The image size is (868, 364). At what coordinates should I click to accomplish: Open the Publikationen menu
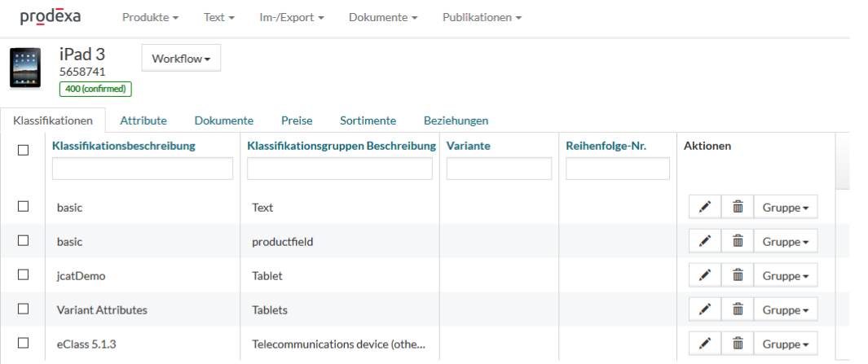coord(482,17)
